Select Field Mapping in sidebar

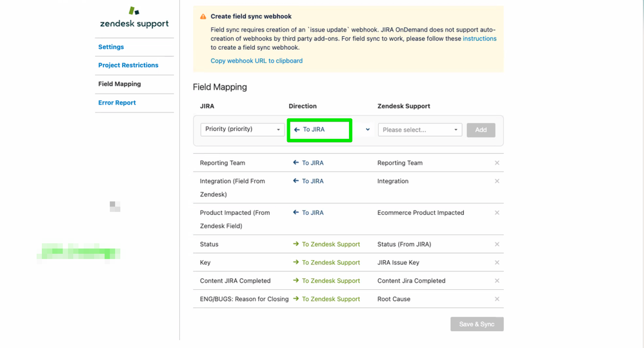point(119,84)
